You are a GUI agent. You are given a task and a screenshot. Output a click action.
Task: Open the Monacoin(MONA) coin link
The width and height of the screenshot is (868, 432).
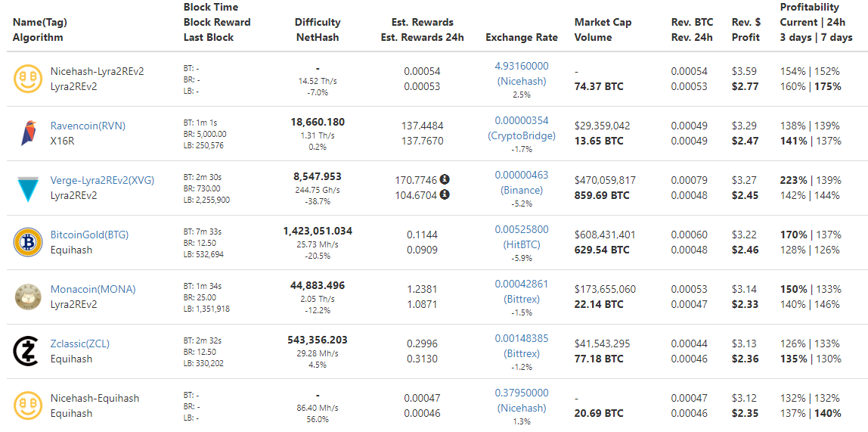[93, 289]
